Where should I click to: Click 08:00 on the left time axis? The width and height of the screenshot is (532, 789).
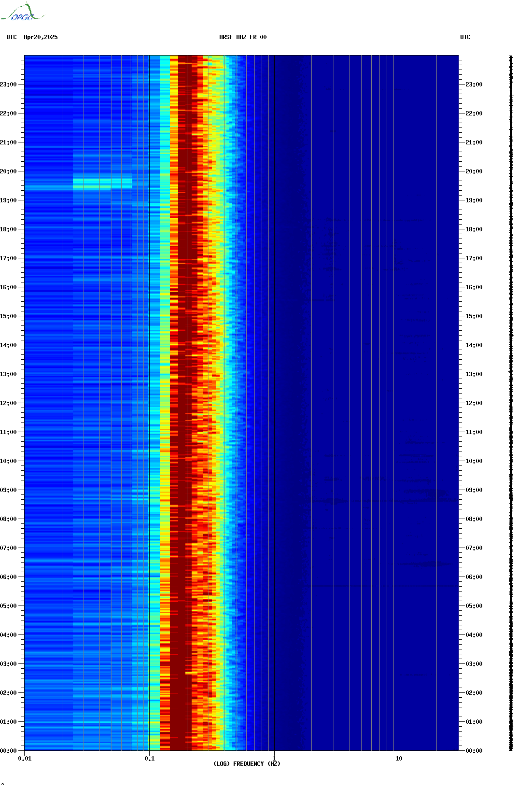[8, 519]
